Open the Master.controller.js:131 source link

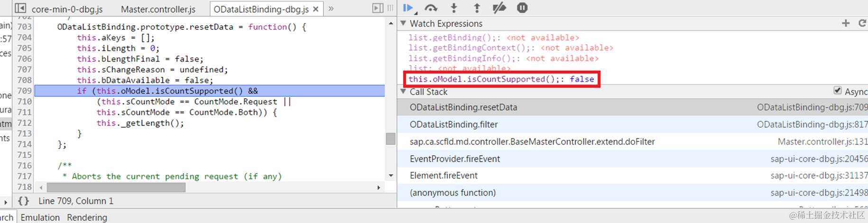tap(822, 141)
